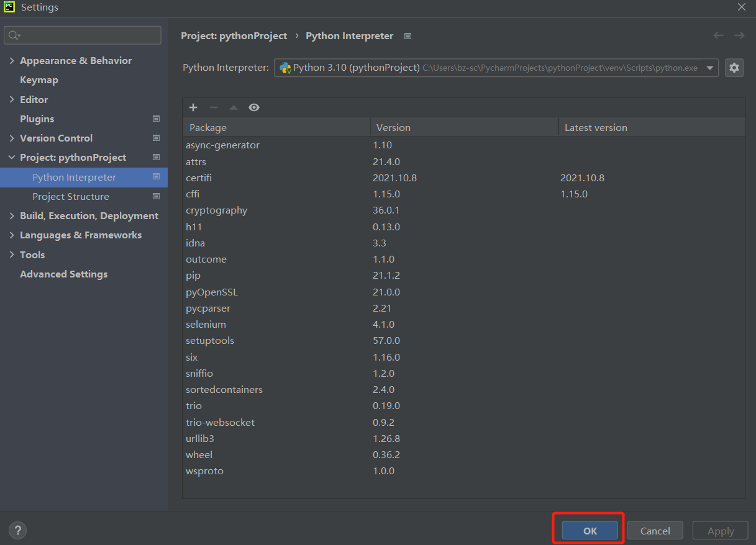The image size is (756, 545).
Task: Select the h11 package row
Action: click(464, 227)
